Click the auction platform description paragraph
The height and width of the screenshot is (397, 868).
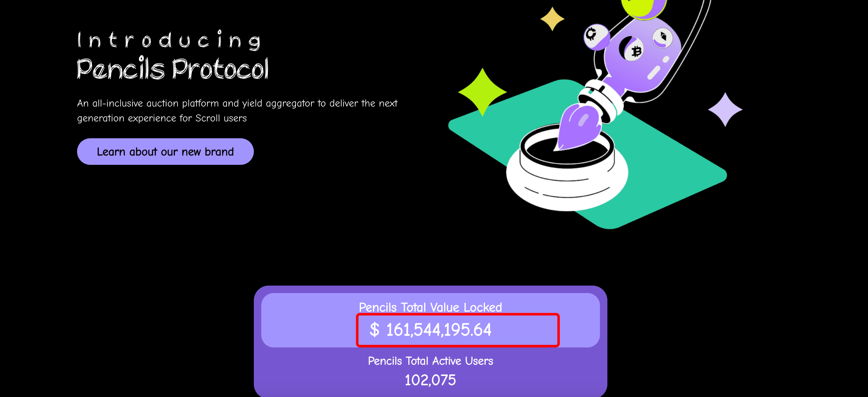pyautogui.click(x=237, y=110)
